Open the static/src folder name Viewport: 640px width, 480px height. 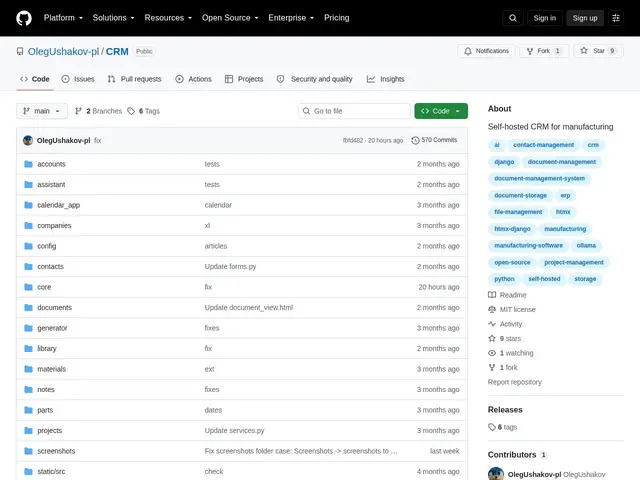tap(51, 471)
